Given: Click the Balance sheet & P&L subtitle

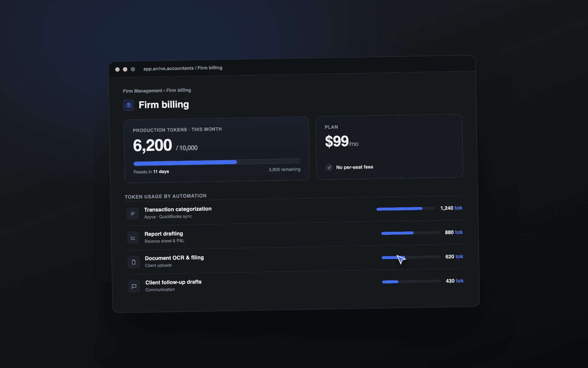Looking at the screenshot, I should [164, 241].
